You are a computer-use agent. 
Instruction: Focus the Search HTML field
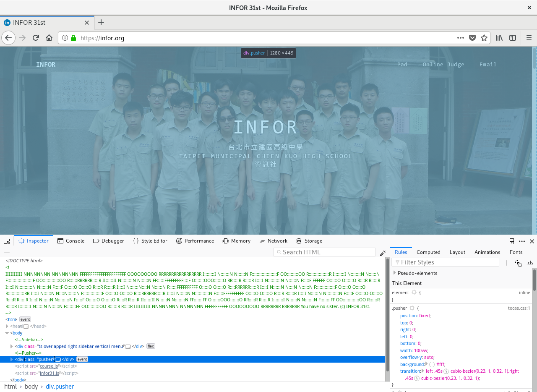coord(324,252)
